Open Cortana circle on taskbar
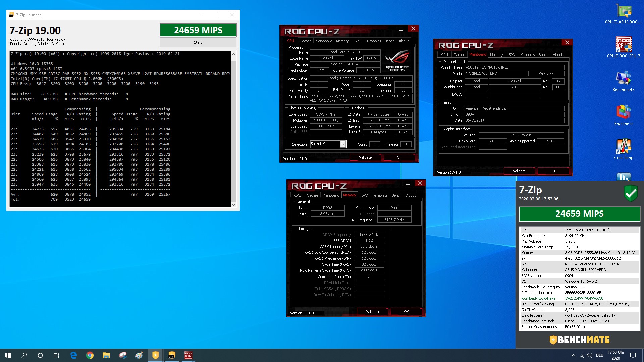This screenshot has width=644, height=362. pyautogui.click(x=40, y=355)
